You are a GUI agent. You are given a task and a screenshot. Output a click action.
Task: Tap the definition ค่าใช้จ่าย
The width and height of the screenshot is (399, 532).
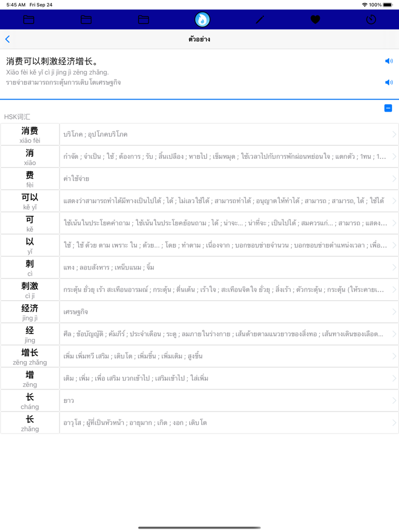(x=76, y=179)
